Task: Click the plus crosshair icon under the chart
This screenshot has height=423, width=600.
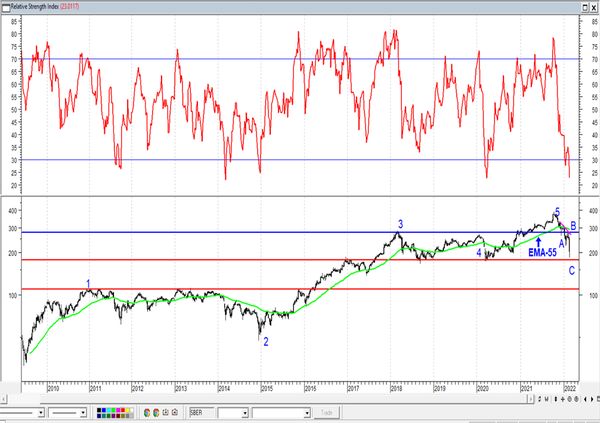Action: [563, 399]
